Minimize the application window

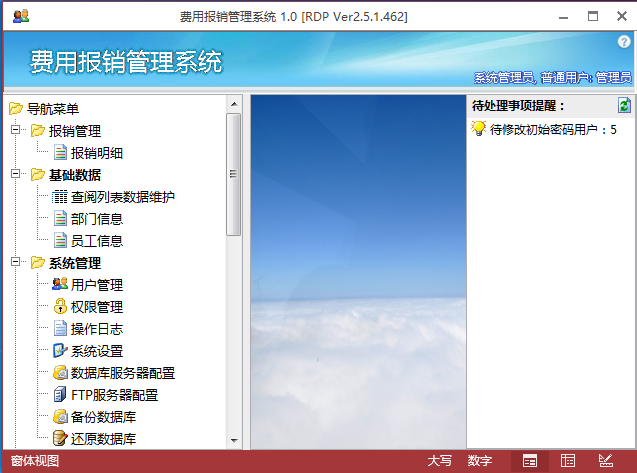tap(563, 17)
